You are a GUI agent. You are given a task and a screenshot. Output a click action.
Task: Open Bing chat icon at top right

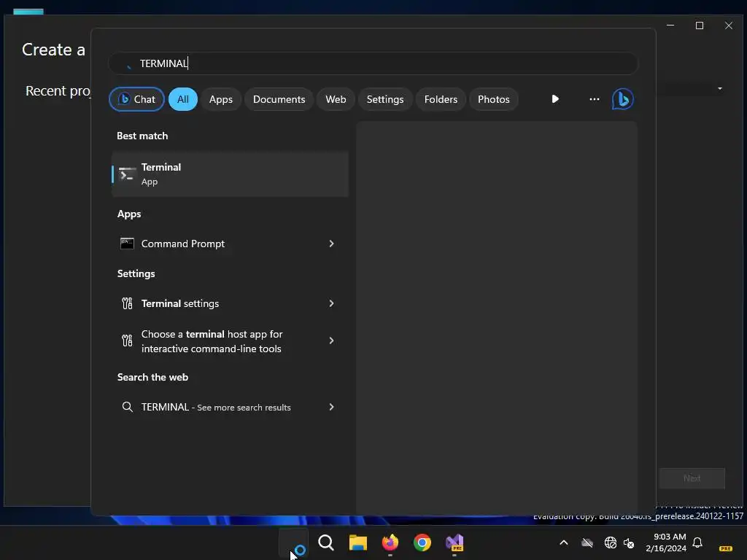pyautogui.click(x=622, y=99)
